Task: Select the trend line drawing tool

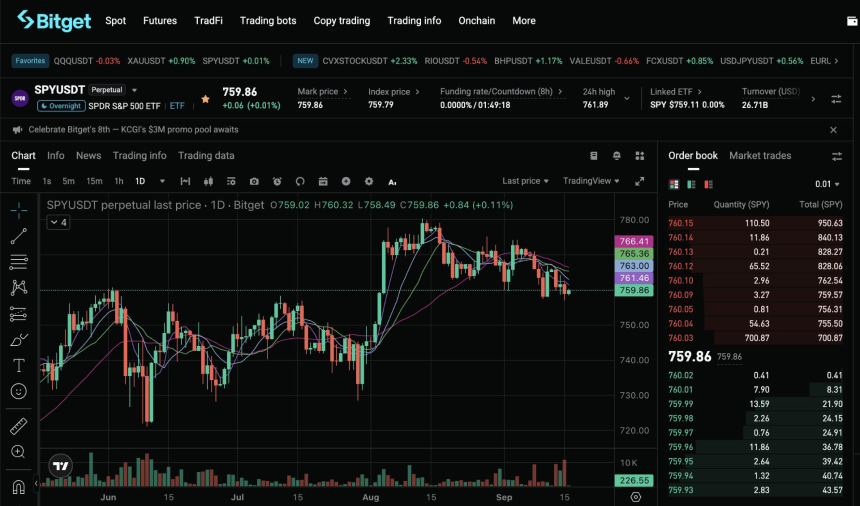Action: [19, 236]
